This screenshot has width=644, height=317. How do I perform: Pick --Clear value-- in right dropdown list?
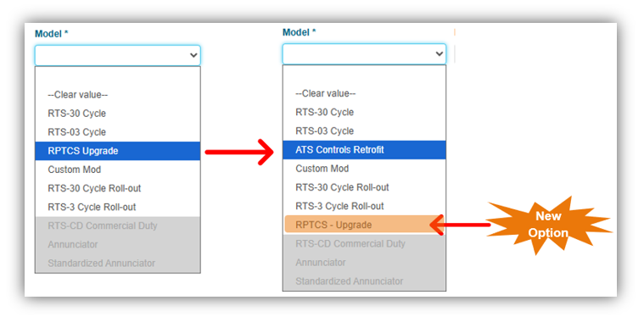[x=364, y=93]
